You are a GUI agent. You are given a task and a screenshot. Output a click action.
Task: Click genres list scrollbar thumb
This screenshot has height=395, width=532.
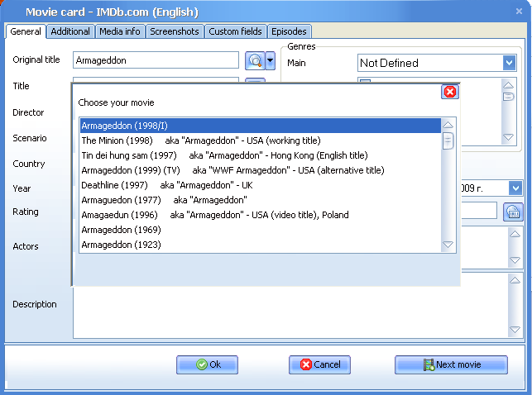[508, 97]
